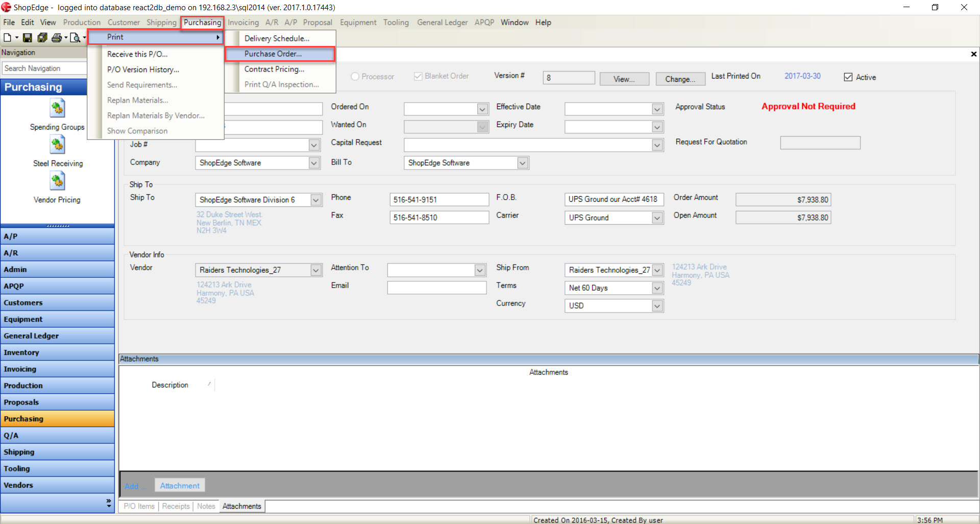Click the Search Navigation field
The image size is (980, 524).
point(45,68)
